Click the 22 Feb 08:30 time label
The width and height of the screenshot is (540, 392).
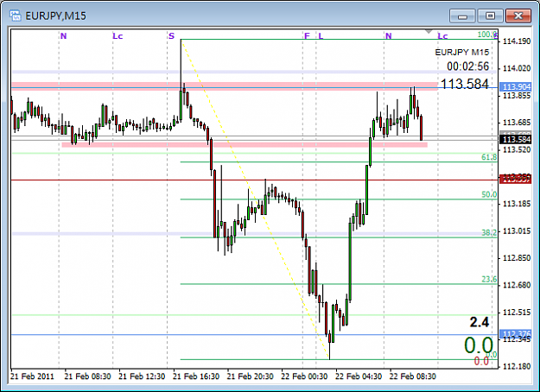click(413, 376)
